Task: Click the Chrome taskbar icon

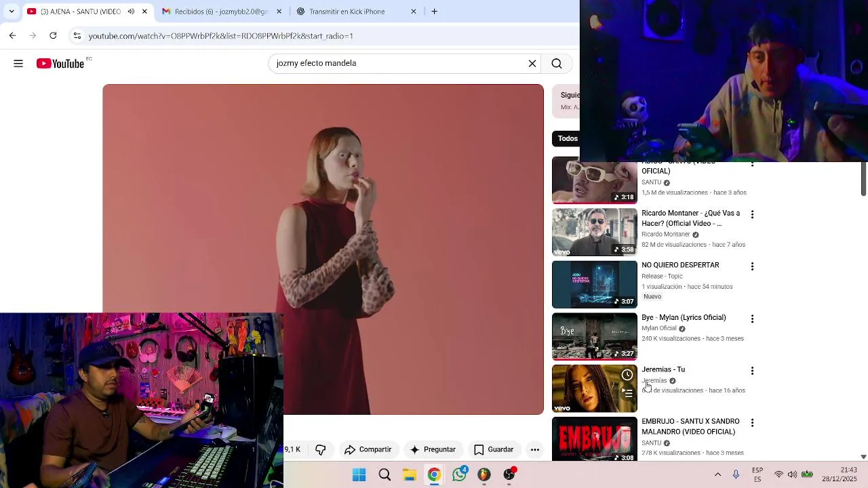Action: pos(434,475)
